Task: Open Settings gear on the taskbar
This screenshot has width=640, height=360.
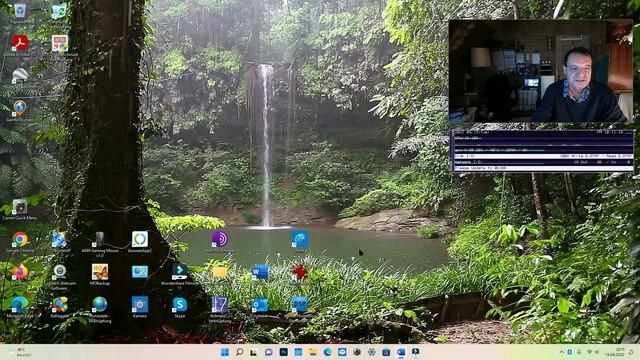Action: pyautogui.click(x=371, y=352)
